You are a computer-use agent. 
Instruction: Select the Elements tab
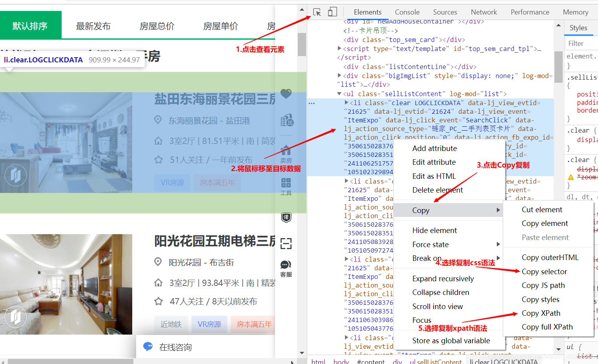(367, 12)
